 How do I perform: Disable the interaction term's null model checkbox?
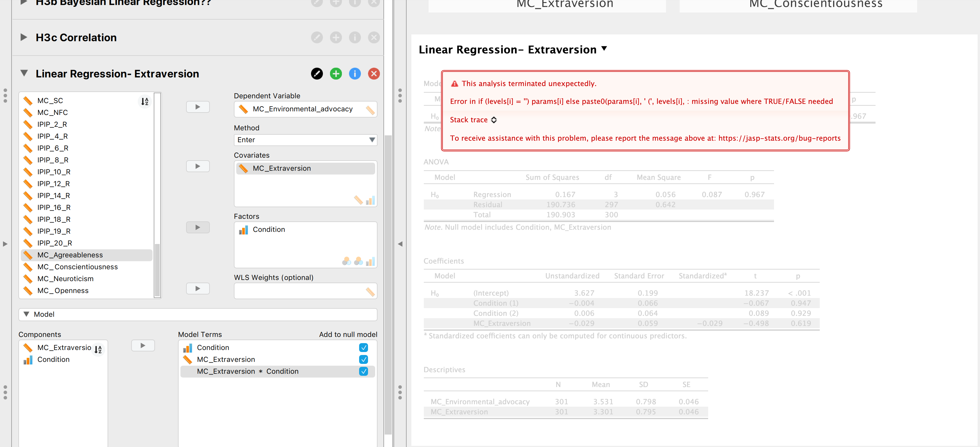(364, 372)
